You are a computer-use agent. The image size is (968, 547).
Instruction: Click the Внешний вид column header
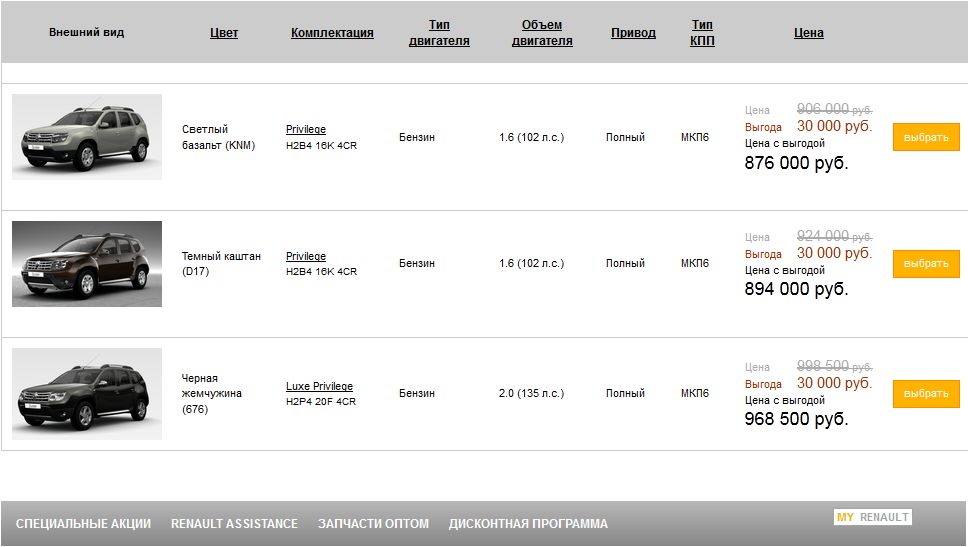coord(86,32)
